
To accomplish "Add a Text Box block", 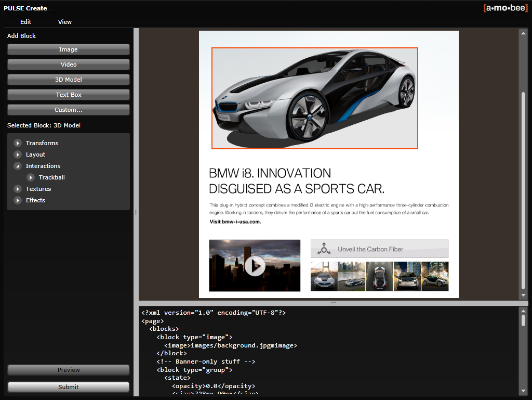I will tap(68, 95).
